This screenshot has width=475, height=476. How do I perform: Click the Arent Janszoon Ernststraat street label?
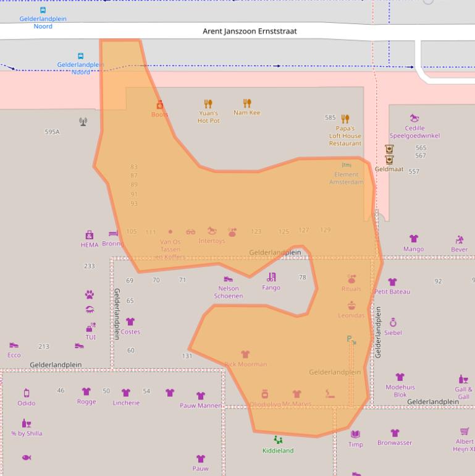coord(250,31)
